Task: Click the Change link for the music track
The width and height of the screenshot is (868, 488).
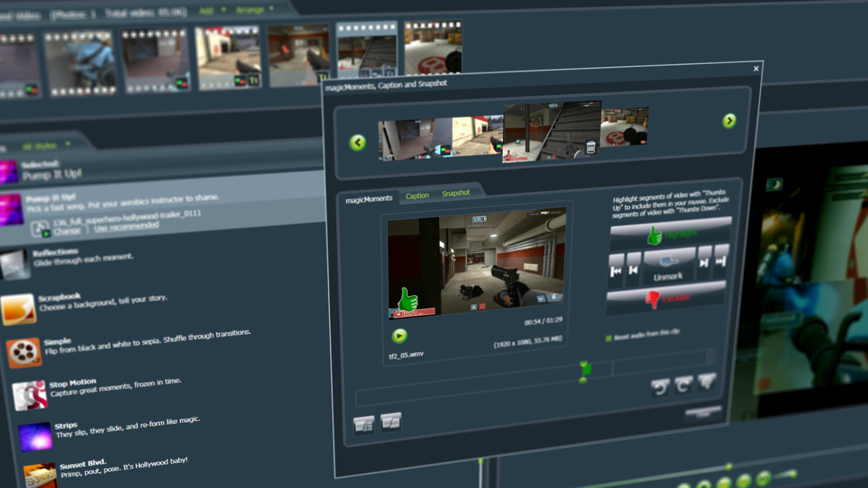Action: point(67,229)
